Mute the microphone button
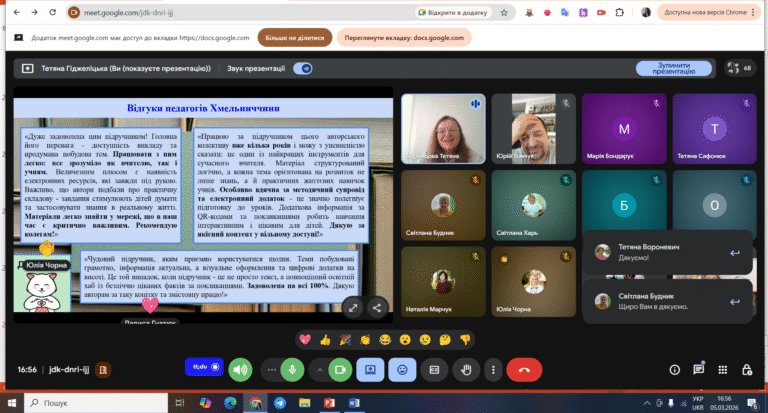Image resolution: width=768 pixels, height=413 pixels. tap(292, 370)
